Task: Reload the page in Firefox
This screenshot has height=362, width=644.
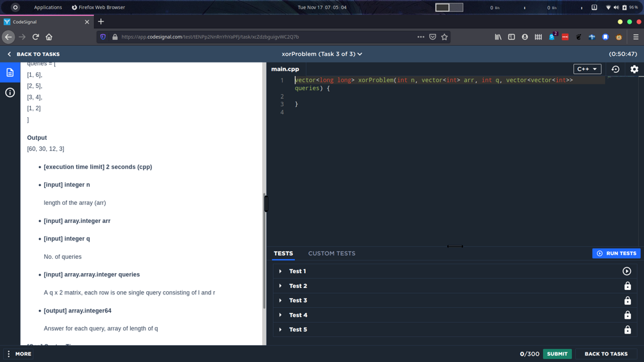Action: [x=35, y=37]
